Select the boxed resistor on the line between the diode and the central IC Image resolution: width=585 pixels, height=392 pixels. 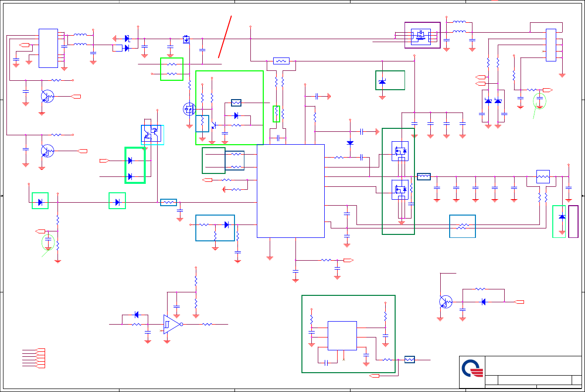point(169,203)
